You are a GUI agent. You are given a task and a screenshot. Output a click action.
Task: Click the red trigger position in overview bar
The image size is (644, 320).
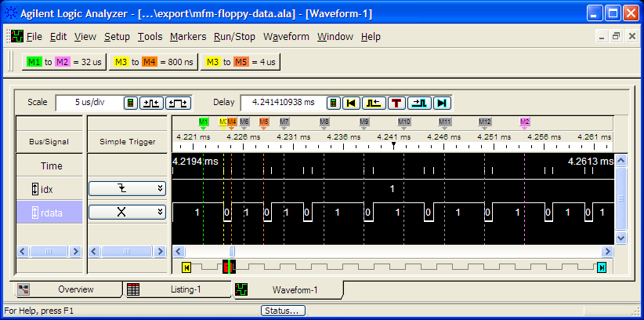click(x=229, y=267)
